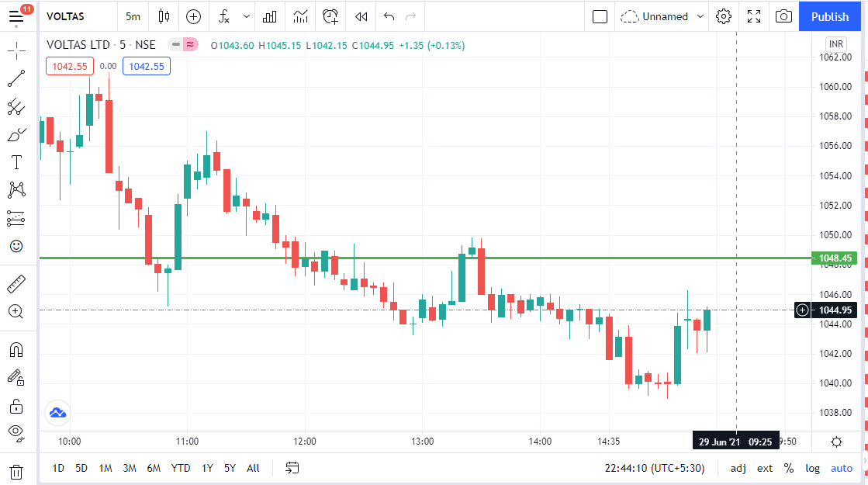The image size is (868, 485).
Task: Toggle the log scale option
Action: 812,468
